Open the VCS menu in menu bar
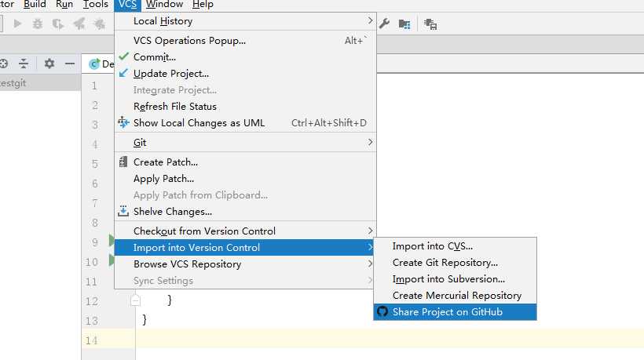644x360 pixels. point(127,5)
